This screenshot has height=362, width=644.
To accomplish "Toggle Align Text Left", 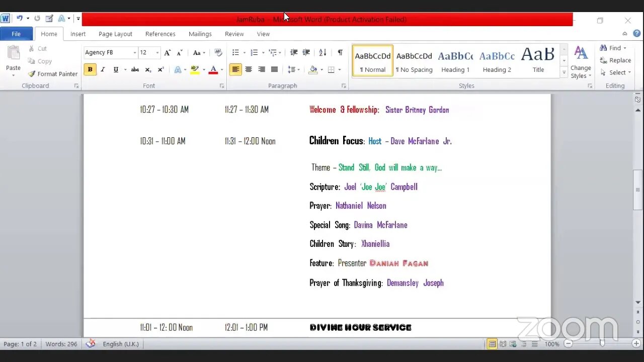I will tap(235, 69).
